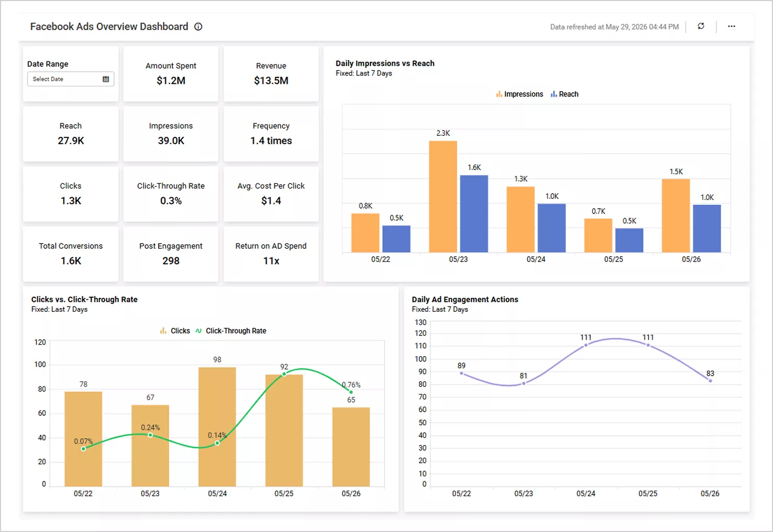The width and height of the screenshot is (773, 532).
Task: Click the 67 clicks bar for 05/23
Action: pos(150,446)
